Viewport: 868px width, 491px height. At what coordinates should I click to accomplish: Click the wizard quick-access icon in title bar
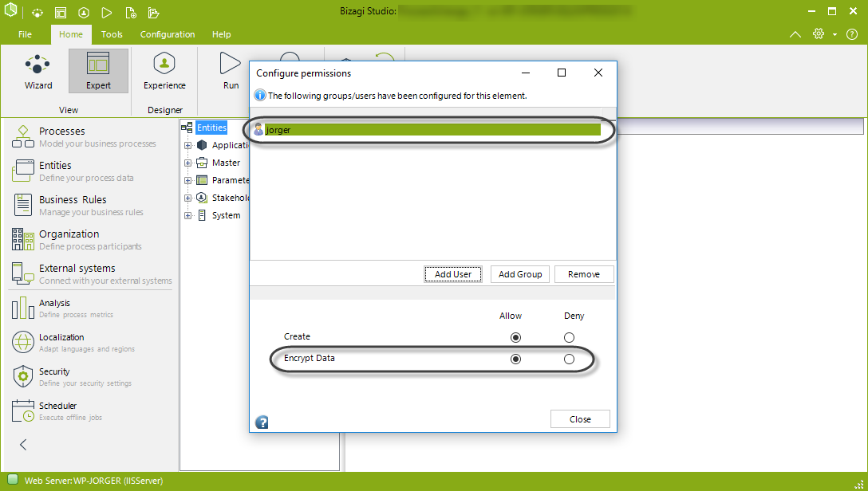[37, 12]
